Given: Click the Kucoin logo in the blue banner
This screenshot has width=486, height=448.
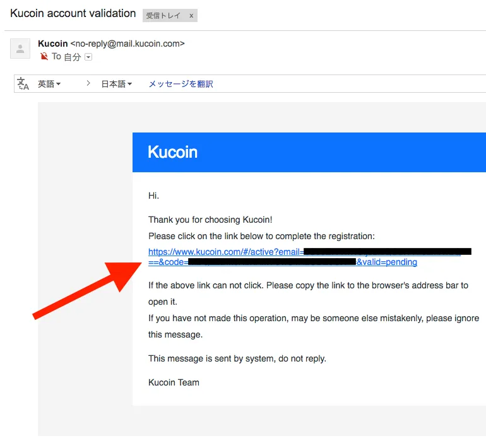Looking at the screenshot, I should (173, 152).
